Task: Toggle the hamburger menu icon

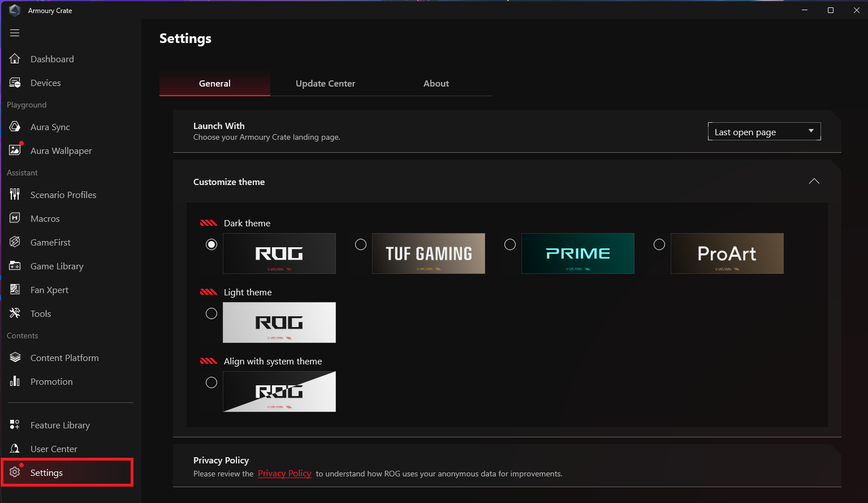Action: point(15,33)
